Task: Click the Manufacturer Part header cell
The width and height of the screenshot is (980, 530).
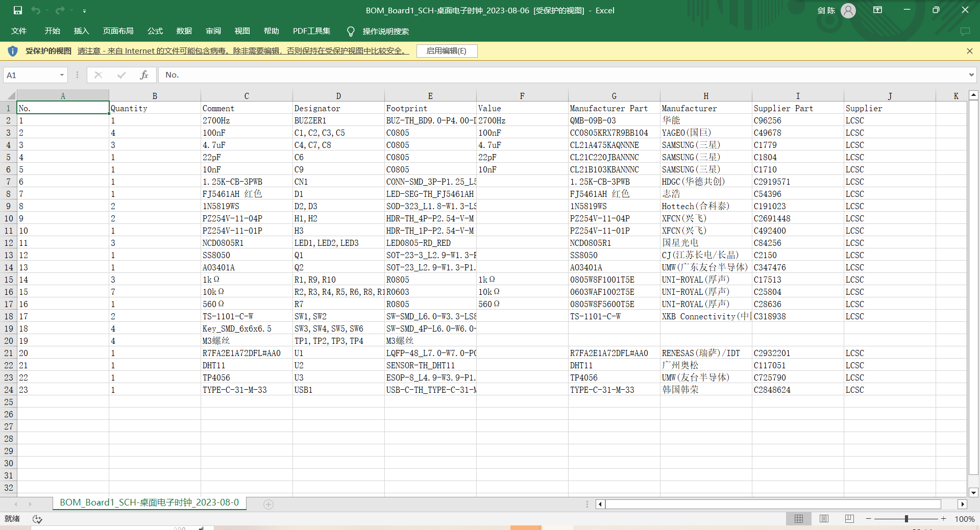Action: coord(614,108)
